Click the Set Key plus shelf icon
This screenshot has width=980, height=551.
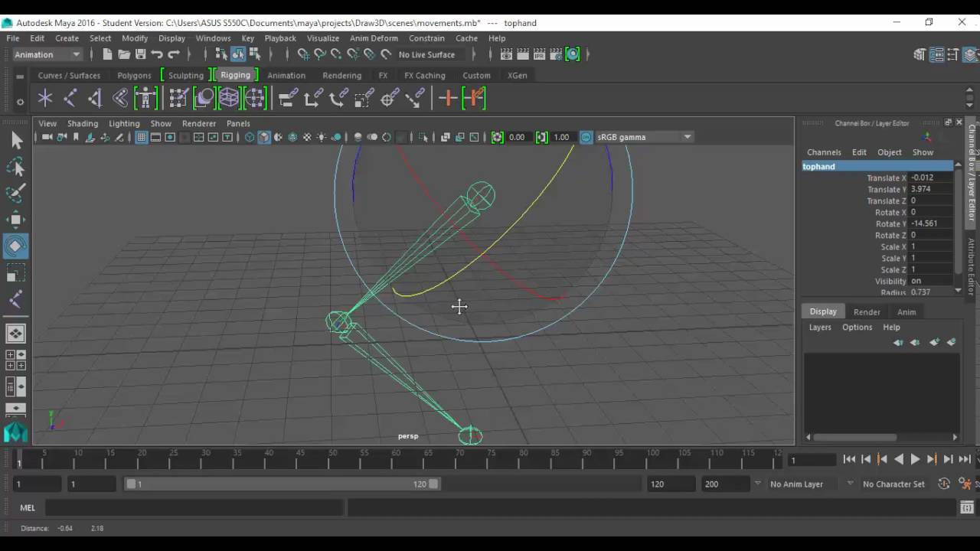(449, 98)
